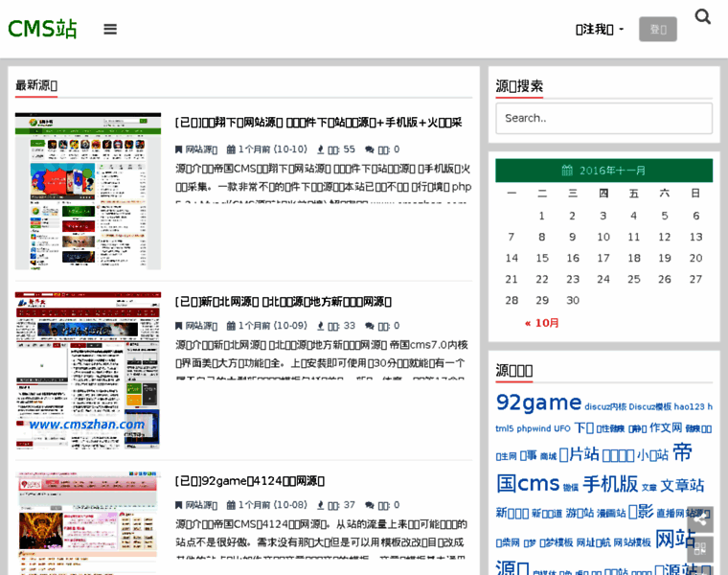
Task: Click into the Search.. input field
Action: pos(603,118)
